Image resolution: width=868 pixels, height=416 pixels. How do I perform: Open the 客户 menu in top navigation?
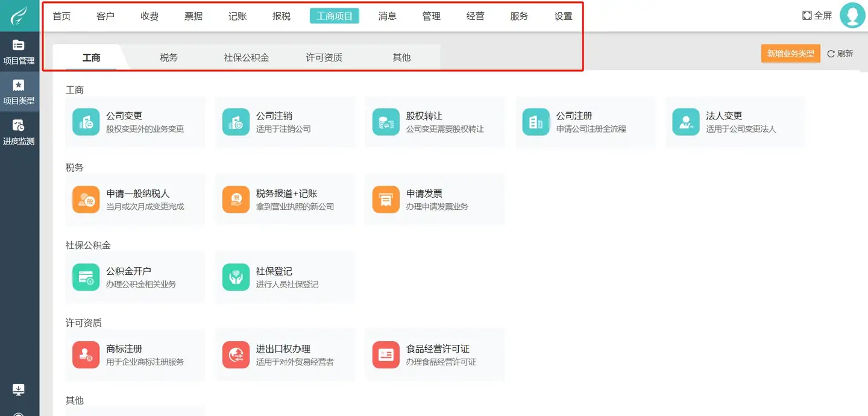pos(105,16)
